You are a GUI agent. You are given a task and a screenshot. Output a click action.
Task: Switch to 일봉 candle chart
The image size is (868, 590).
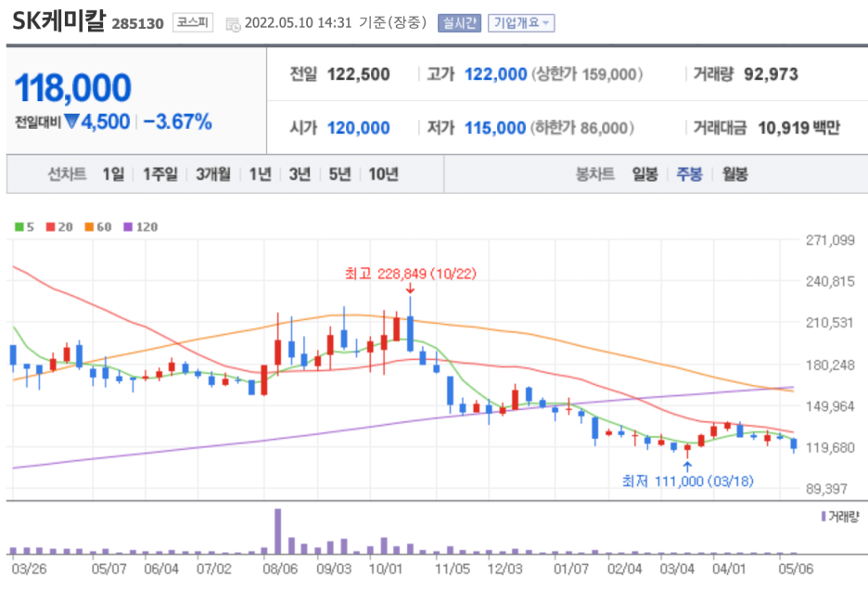(645, 174)
